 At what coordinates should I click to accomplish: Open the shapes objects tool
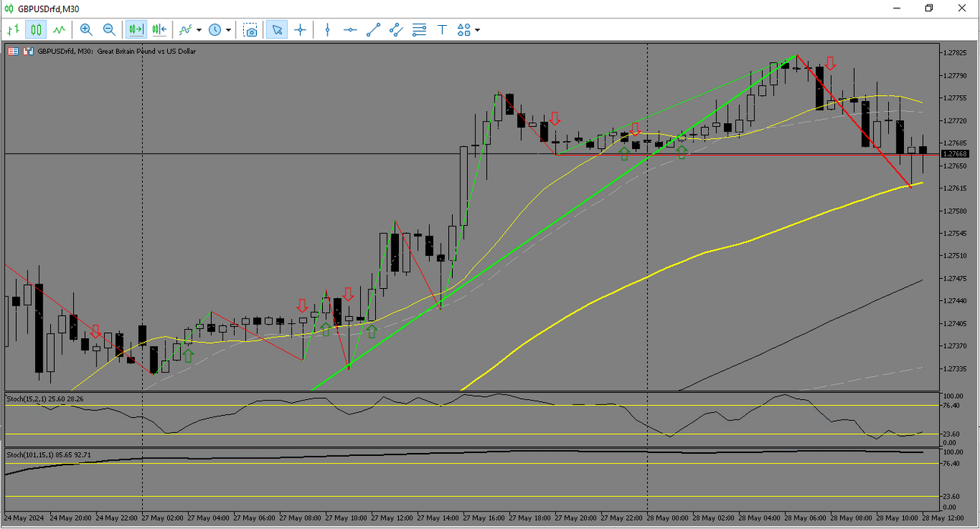pyautogui.click(x=464, y=30)
